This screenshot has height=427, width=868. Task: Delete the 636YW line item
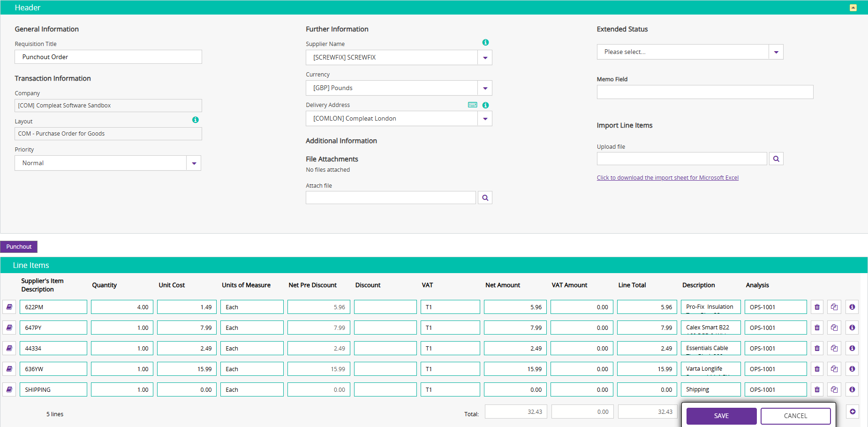coord(817,369)
